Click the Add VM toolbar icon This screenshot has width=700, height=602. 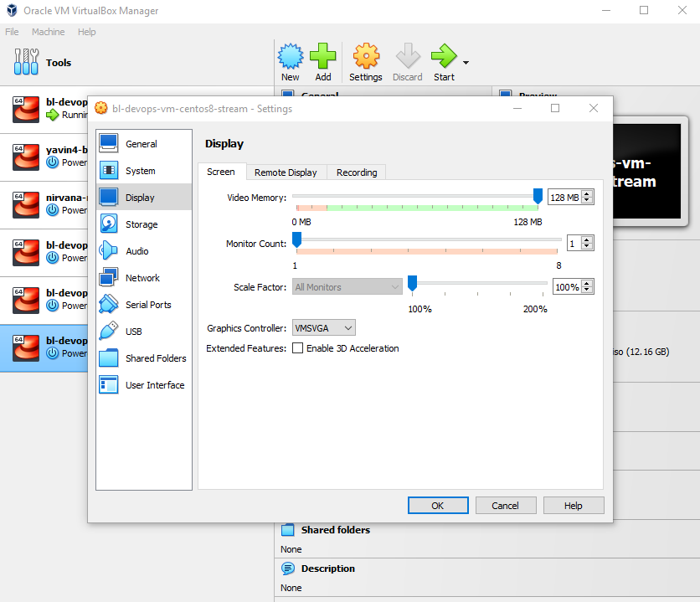[322, 56]
